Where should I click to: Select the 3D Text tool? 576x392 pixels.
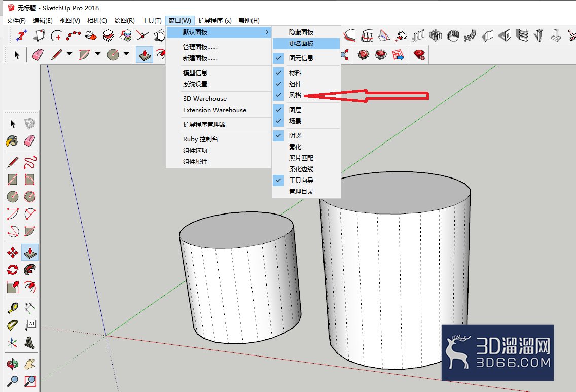[30, 342]
